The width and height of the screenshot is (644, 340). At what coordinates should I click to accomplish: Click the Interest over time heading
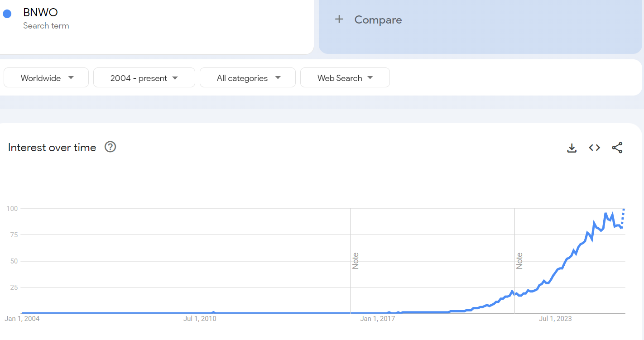(x=52, y=148)
